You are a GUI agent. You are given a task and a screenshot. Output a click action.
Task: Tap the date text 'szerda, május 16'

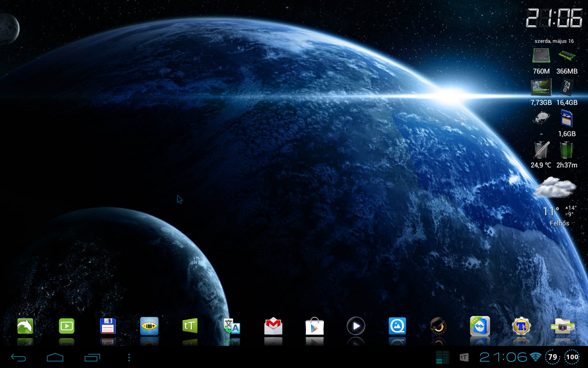pyautogui.click(x=554, y=41)
